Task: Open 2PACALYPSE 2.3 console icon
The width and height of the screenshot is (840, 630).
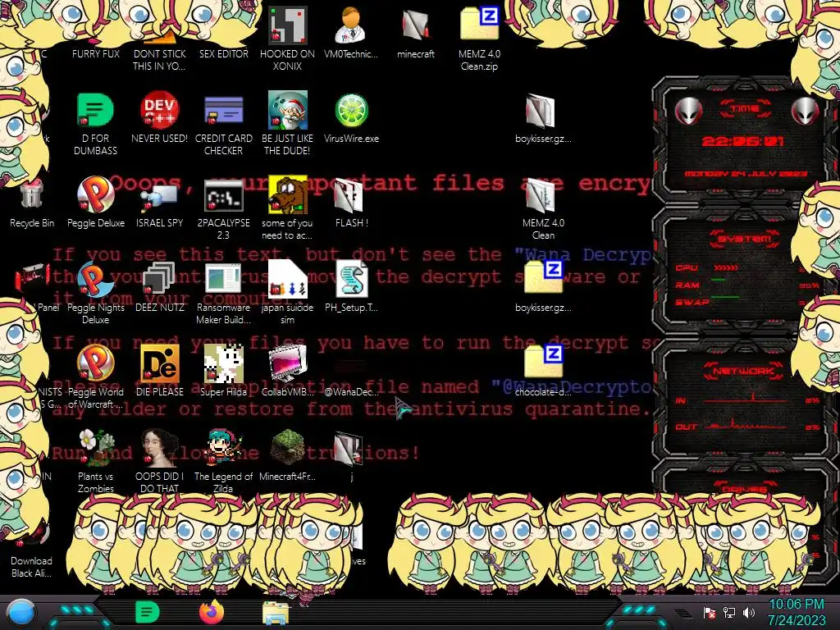Action: pyautogui.click(x=223, y=209)
